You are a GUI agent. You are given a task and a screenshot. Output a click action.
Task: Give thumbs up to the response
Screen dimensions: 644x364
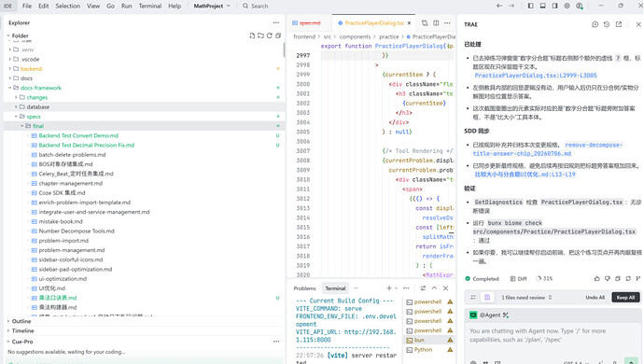[x=596, y=278]
